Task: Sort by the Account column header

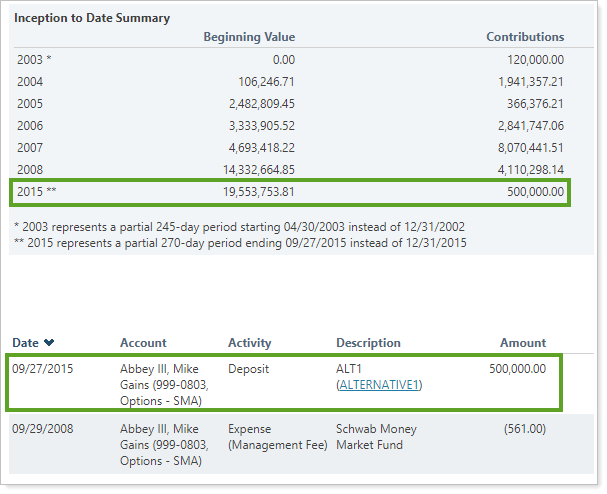Action: point(143,343)
